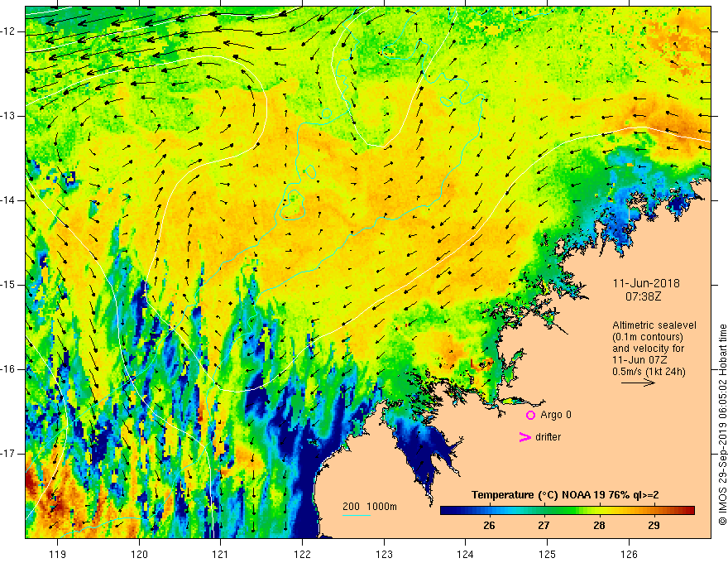Click latitude axis label -13
Viewport: 728px width, 563px height.
[9, 116]
